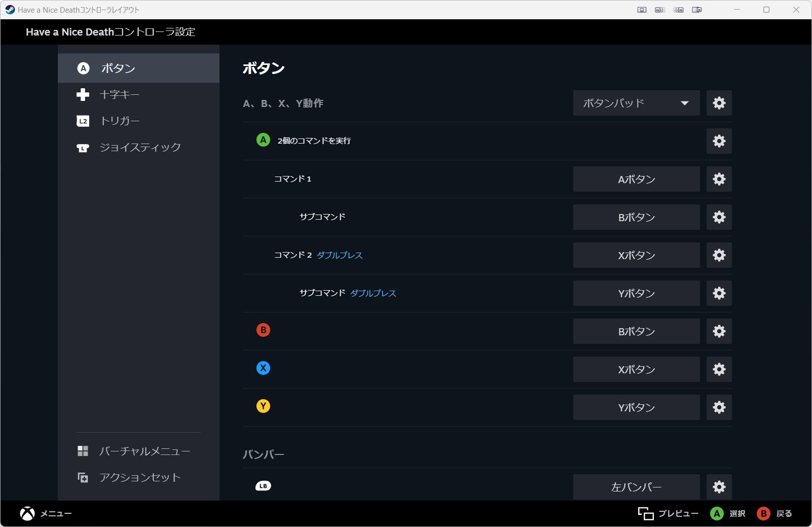The height and width of the screenshot is (527, 812).
Task: Open gear for 2個のコマンドを実行 row
Action: point(719,141)
